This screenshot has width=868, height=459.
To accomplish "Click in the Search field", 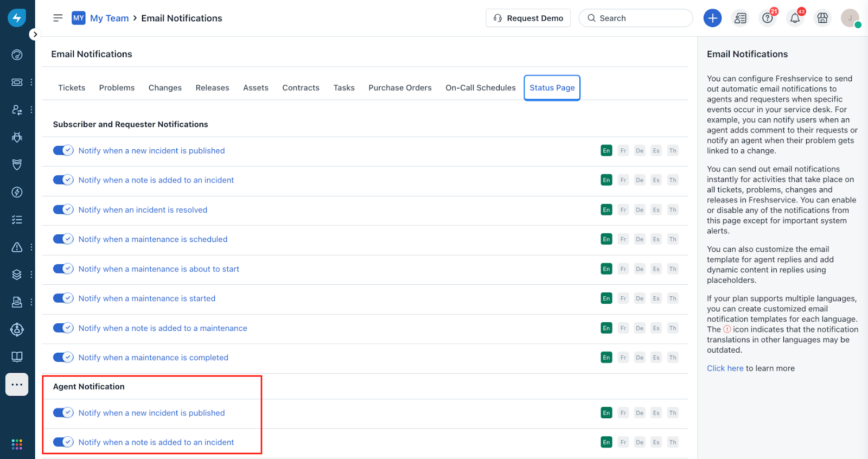I will coord(636,18).
